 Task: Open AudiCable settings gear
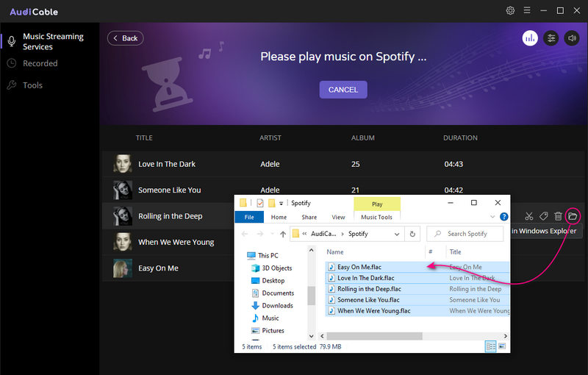point(510,10)
